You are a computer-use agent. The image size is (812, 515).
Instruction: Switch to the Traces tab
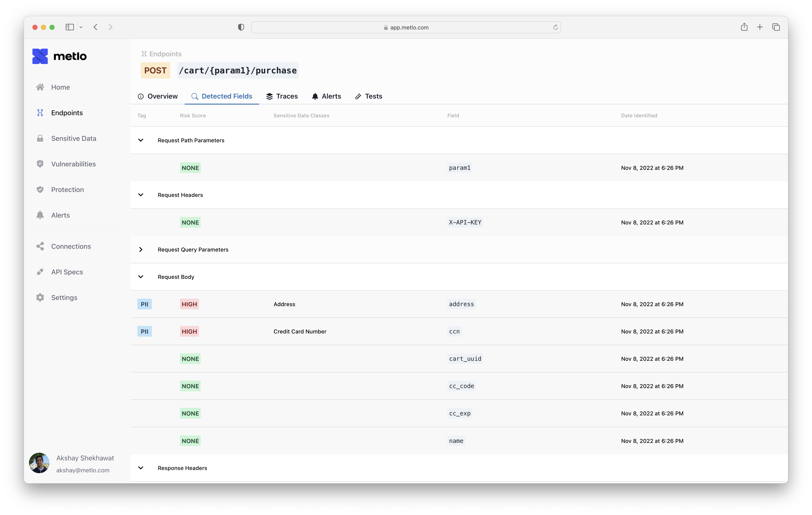(x=282, y=96)
